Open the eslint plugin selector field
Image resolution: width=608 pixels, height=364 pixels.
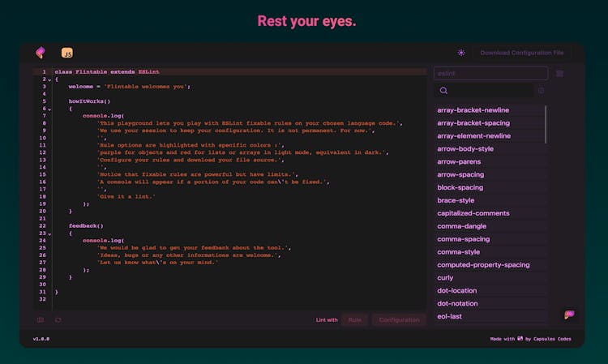[x=490, y=74]
